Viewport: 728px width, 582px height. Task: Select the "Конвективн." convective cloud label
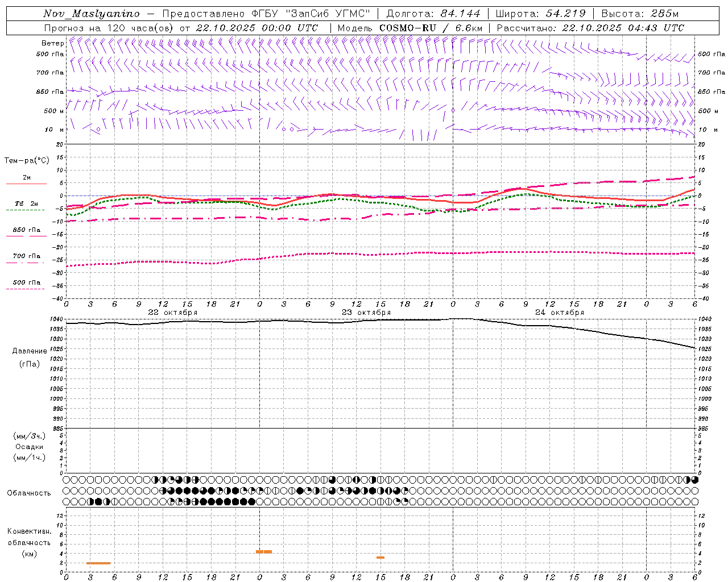30,531
